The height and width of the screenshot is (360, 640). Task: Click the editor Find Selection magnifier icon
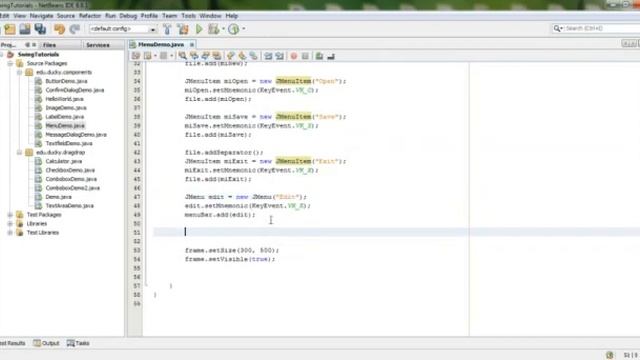[x=182, y=56]
